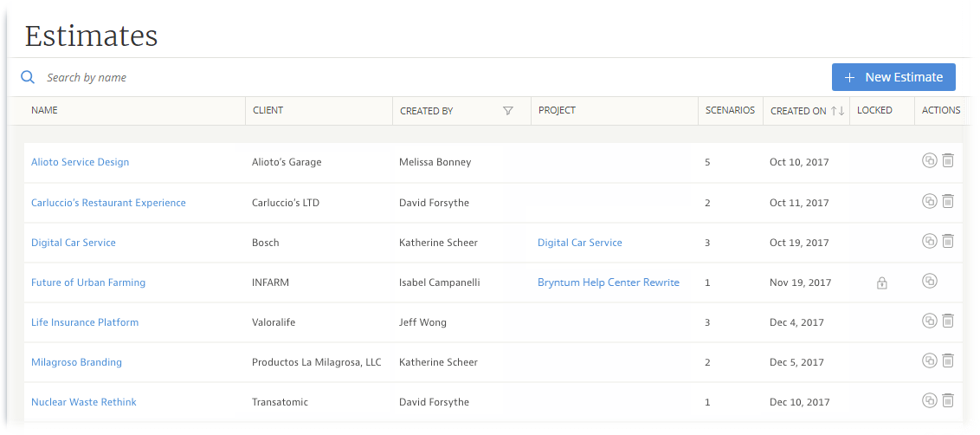This screenshot has height=435, width=980.
Task: Open Future of Urban Farming link
Action: pyautogui.click(x=88, y=282)
